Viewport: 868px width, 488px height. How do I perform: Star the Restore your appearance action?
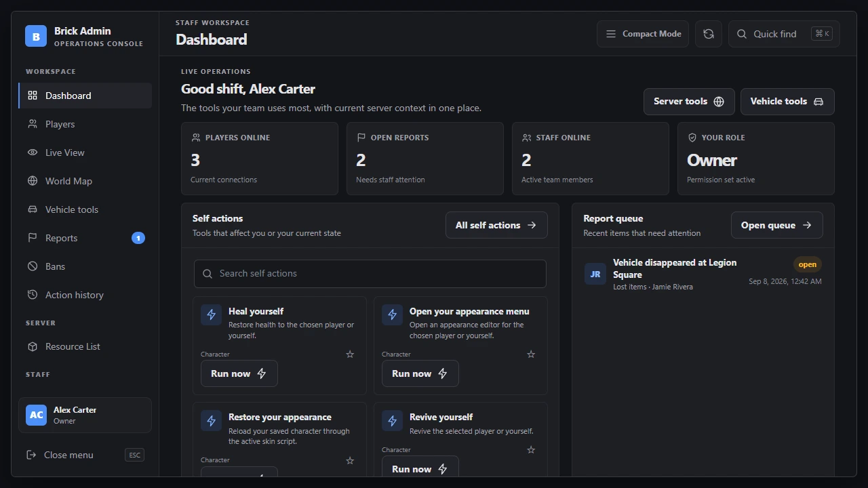[x=350, y=460]
